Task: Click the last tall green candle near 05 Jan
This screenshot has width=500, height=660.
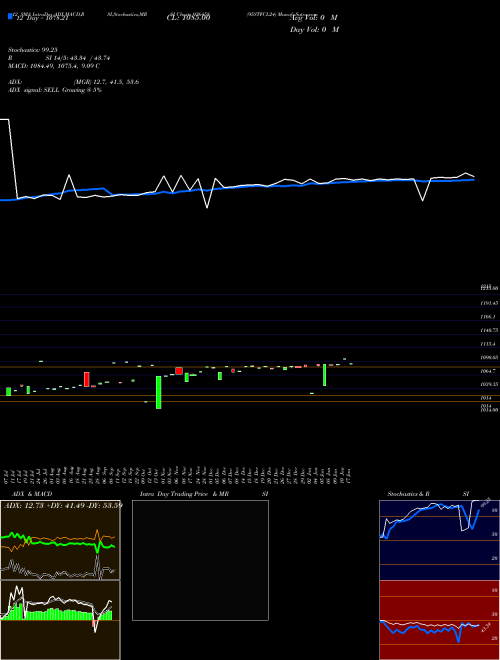Action: [x=324, y=375]
